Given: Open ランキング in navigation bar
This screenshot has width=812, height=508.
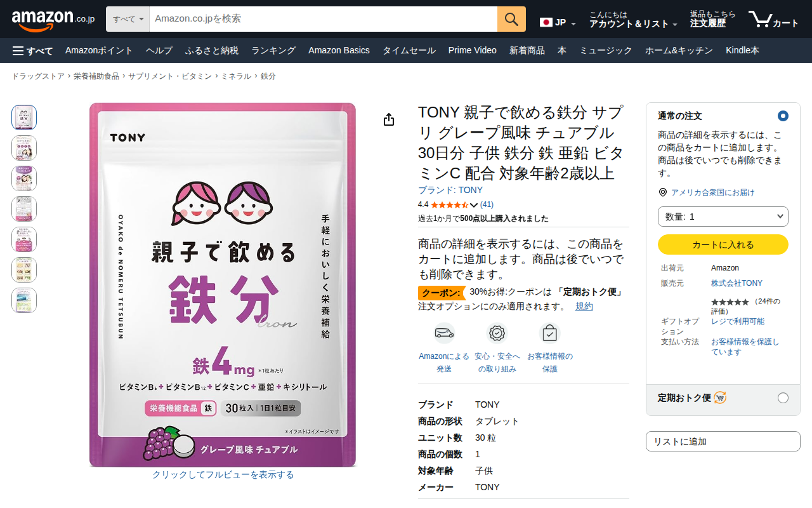Looking at the screenshot, I should 273,51.
